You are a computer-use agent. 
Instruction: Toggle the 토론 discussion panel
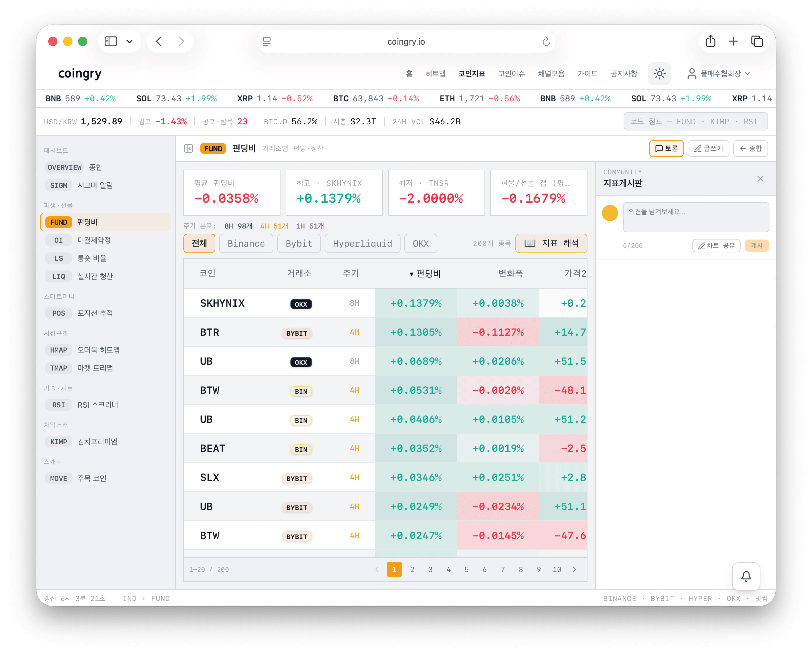666,148
